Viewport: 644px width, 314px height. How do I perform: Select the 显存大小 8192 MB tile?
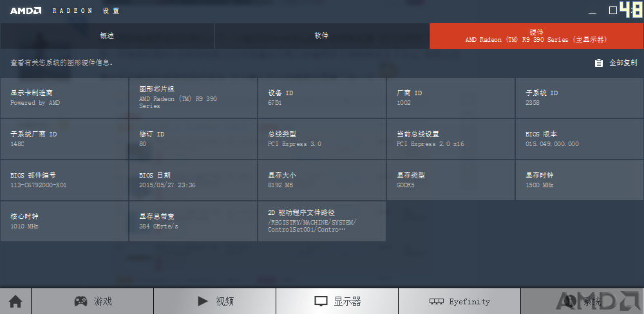click(322, 180)
